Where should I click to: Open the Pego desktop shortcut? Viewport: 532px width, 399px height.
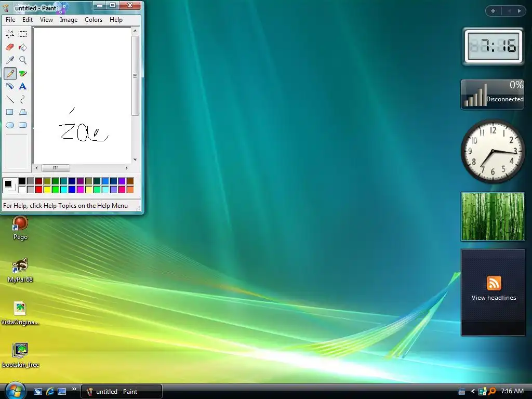point(20,228)
